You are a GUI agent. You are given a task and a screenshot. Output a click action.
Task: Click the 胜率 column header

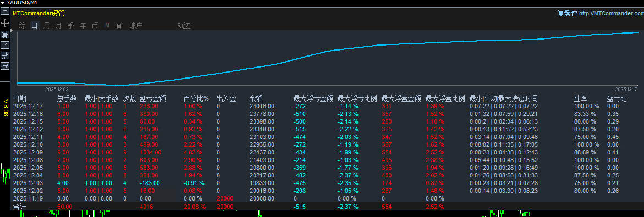pos(581,98)
